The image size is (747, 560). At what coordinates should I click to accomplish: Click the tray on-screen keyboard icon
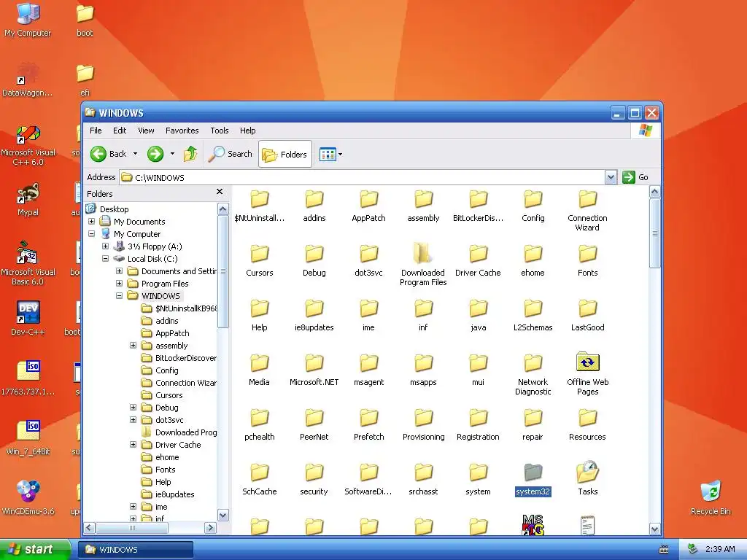[664, 550]
